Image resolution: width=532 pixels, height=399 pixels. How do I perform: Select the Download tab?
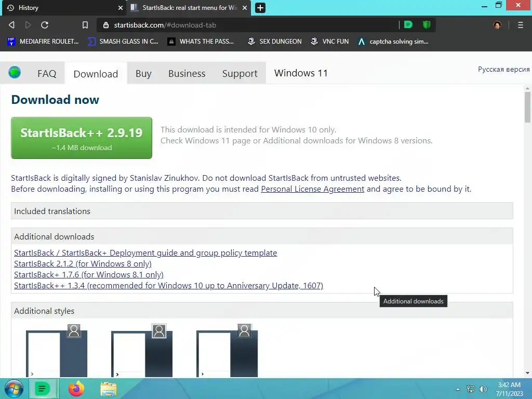96,74
